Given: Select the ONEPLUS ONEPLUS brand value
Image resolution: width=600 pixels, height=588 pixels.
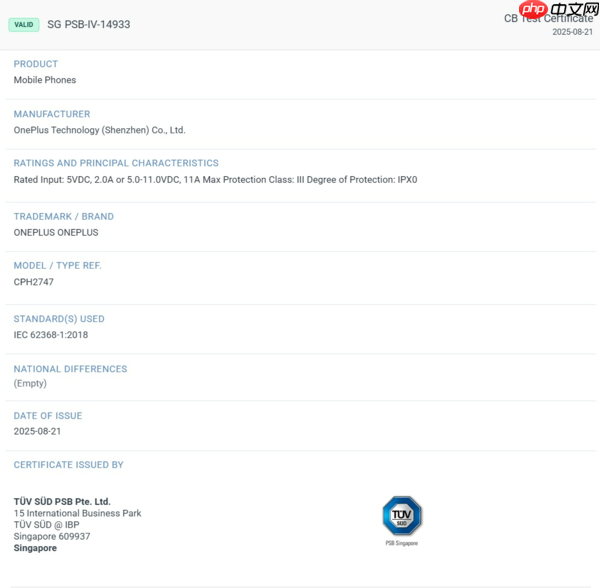Looking at the screenshot, I should [56, 232].
